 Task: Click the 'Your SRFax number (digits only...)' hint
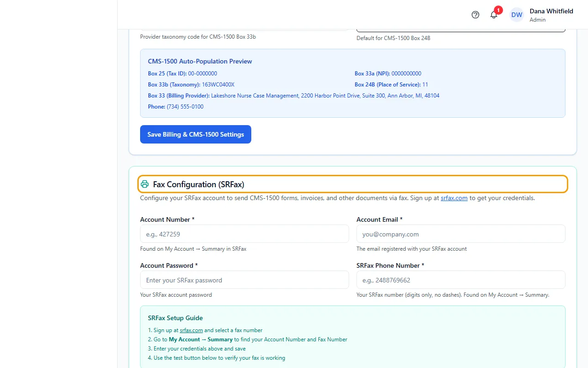tap(453, 295)
